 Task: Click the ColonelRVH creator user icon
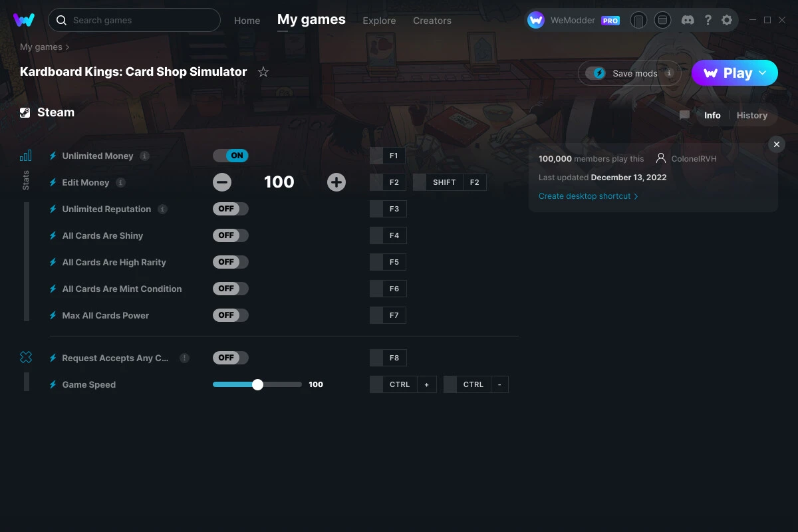(661, 158)
